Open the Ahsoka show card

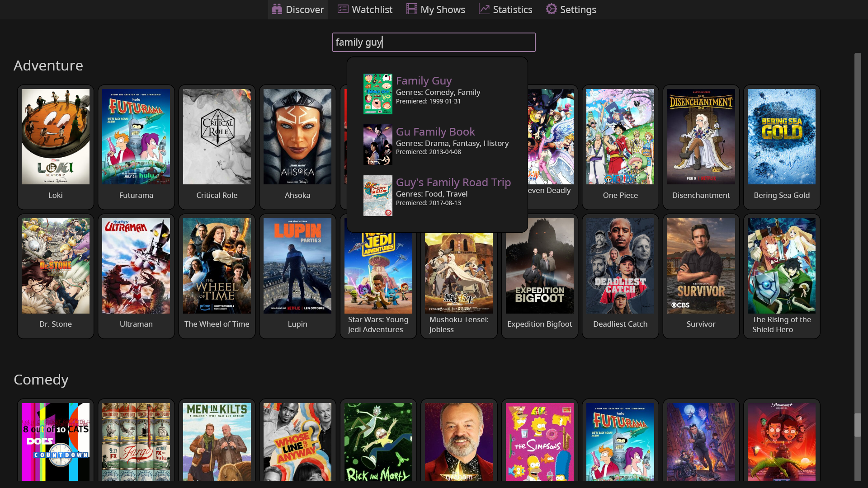[297, 136]
